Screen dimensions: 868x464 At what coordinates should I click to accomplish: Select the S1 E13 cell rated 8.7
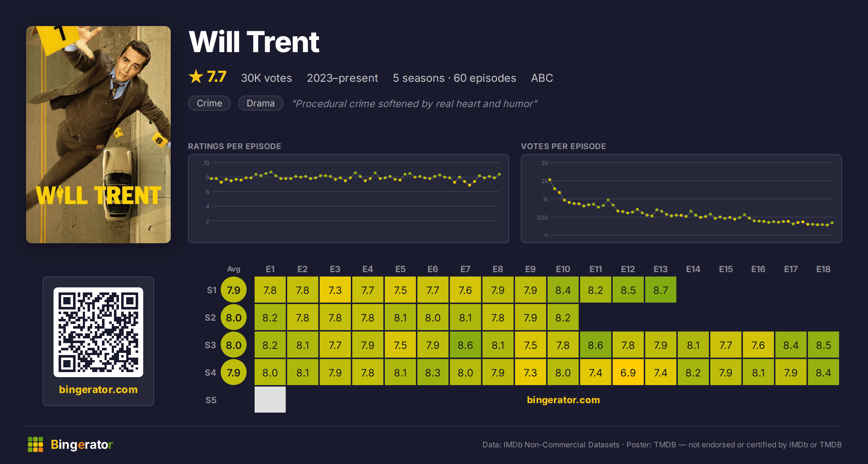(661, 290)
